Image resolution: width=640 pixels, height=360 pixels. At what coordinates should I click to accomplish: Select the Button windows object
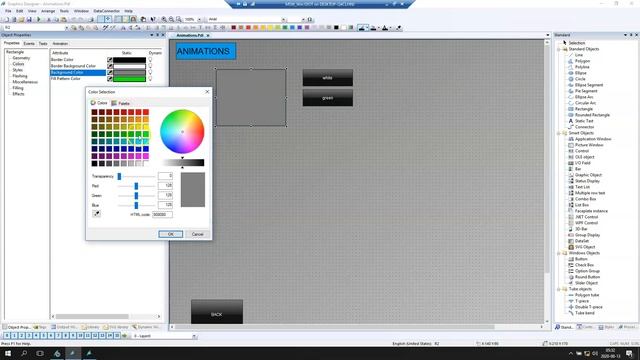click(581, 259)
